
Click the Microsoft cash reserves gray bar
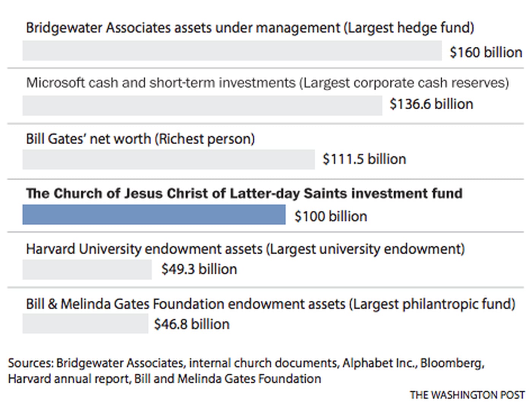[x=202, y=106]
